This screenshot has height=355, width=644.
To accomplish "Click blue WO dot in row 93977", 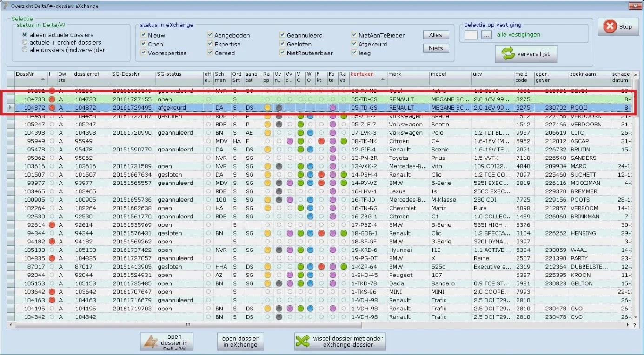I will pos(311,183).
